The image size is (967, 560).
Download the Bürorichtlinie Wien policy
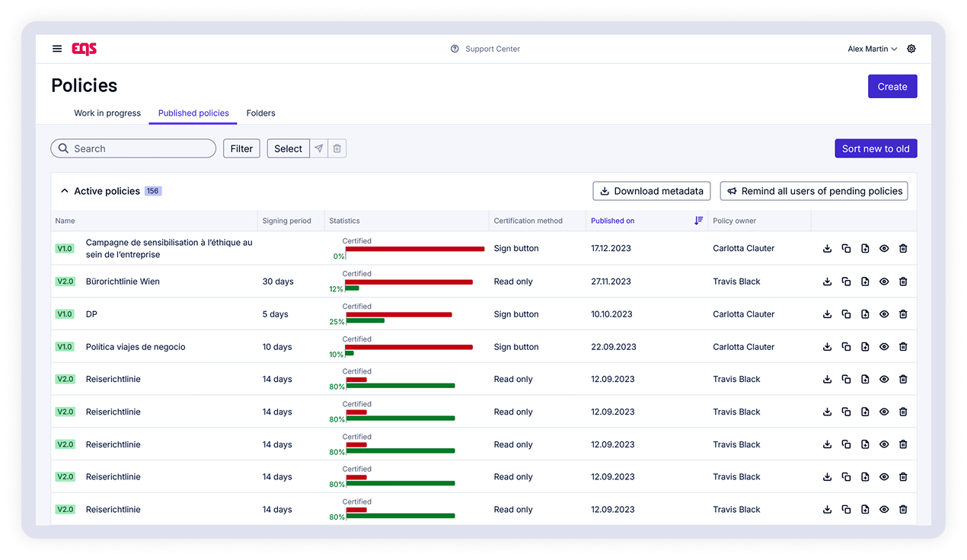click(x=828, y=282)
